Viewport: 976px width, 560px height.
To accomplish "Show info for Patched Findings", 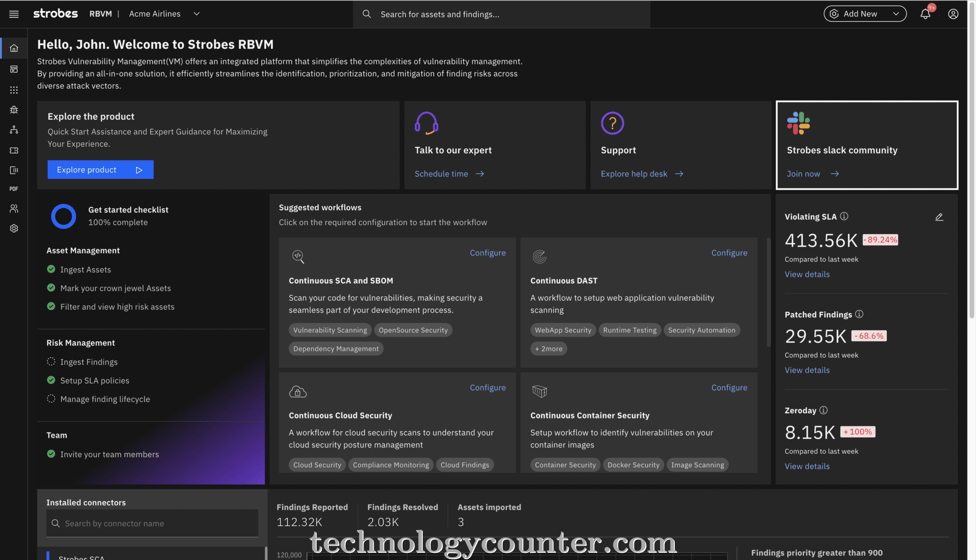I will pyautogui.click(x=859, y=314).
